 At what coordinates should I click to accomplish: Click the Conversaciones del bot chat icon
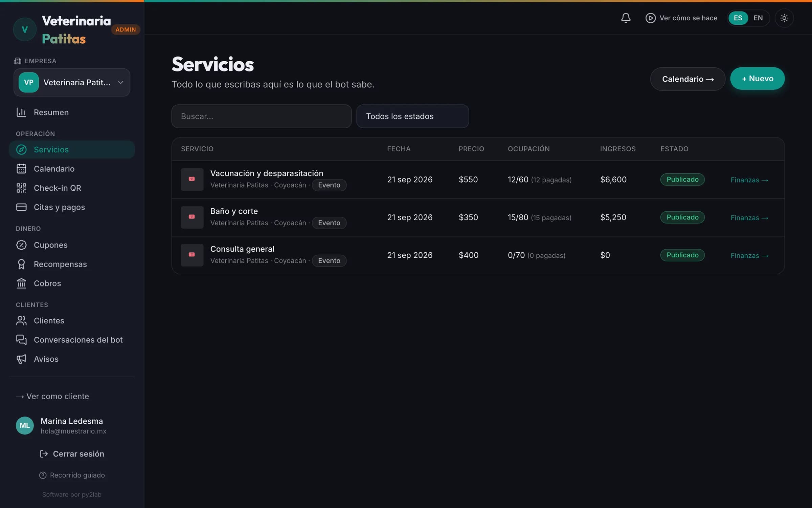21,340
